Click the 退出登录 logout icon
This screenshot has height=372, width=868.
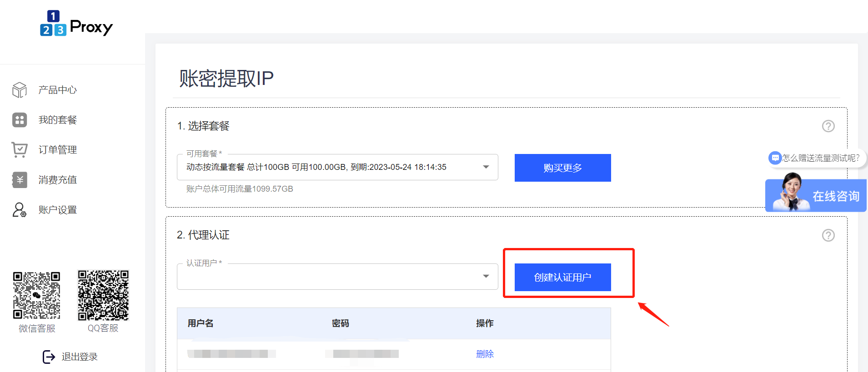[x=49, y=357]
